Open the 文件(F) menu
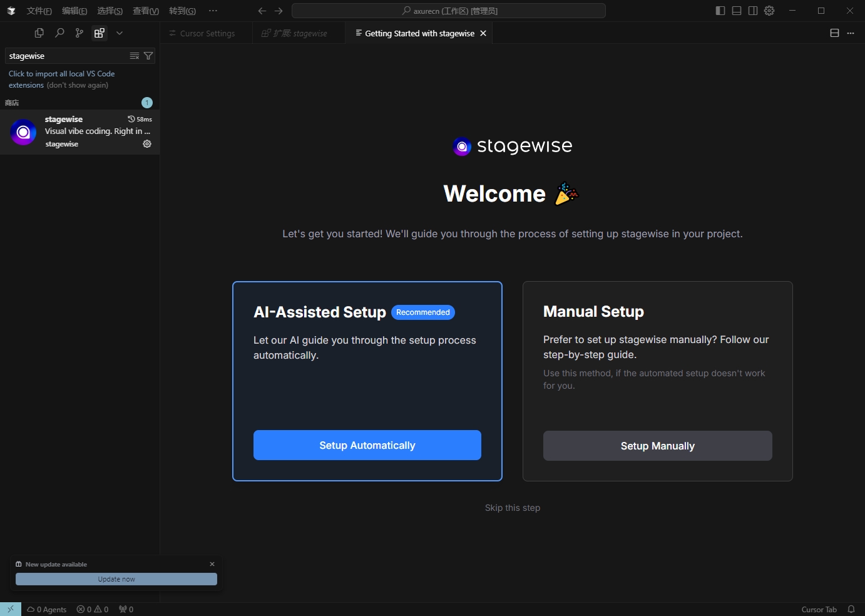865x616 pixels. (x=39, y=11)
